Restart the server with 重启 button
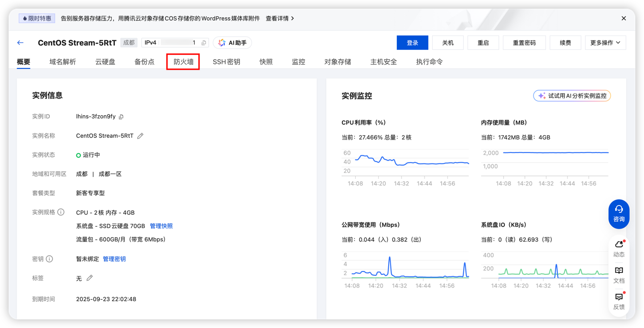 tap(483, 43)
